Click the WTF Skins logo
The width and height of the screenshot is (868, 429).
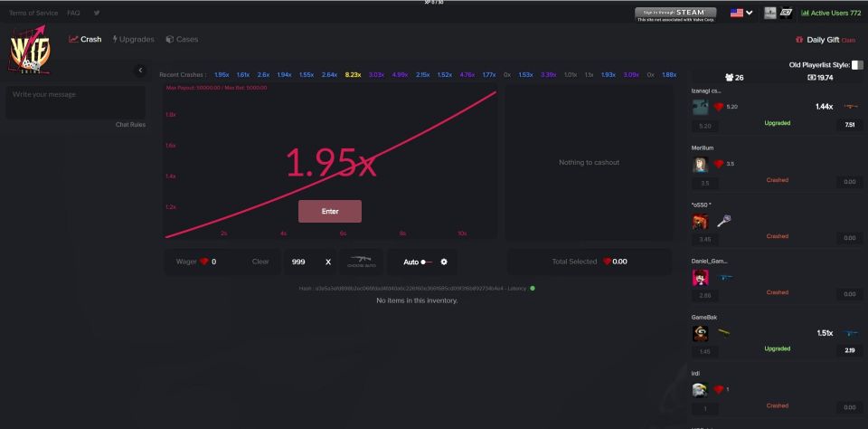click(x=30, y=52)
